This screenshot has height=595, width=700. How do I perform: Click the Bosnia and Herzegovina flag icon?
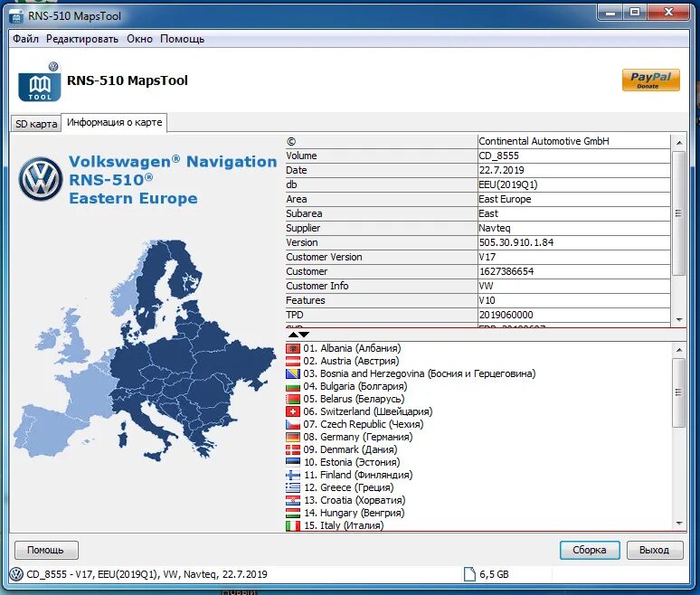coord(293,373)
